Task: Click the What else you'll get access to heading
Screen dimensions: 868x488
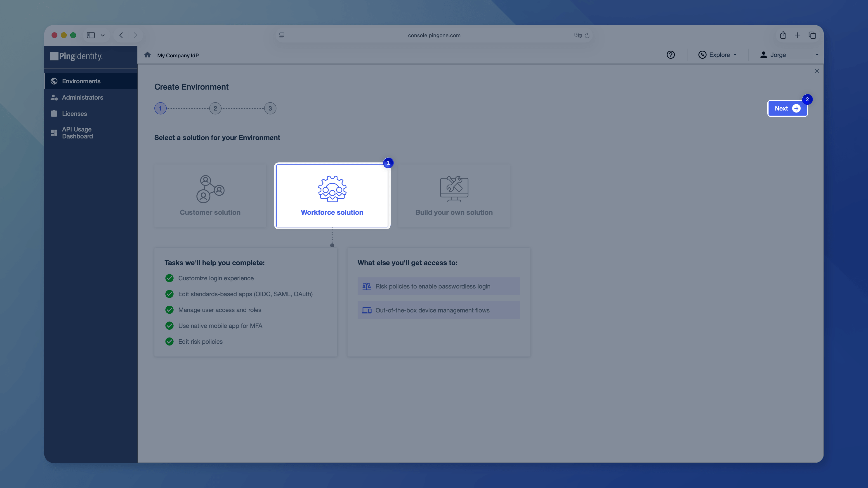Action: (x=407, y=263)
